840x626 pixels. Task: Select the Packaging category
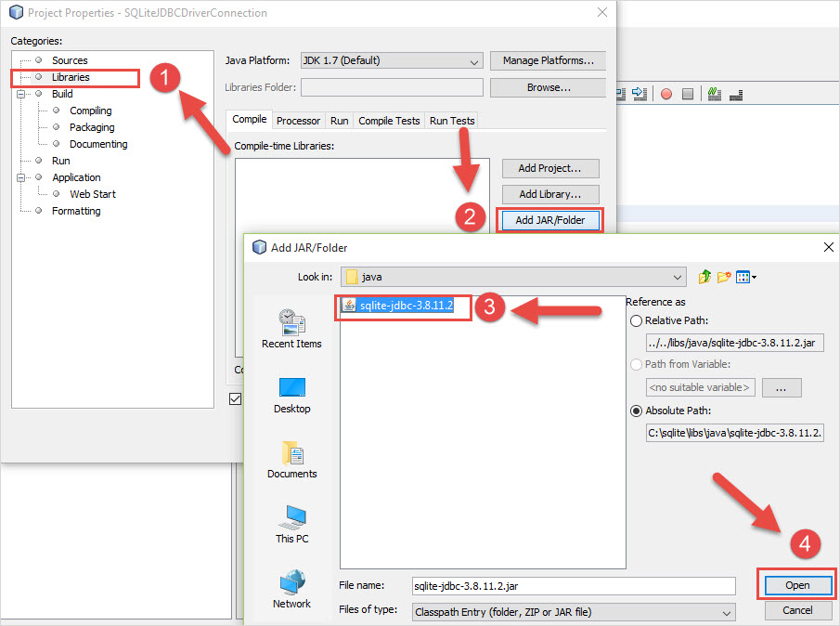coord(92,127)
